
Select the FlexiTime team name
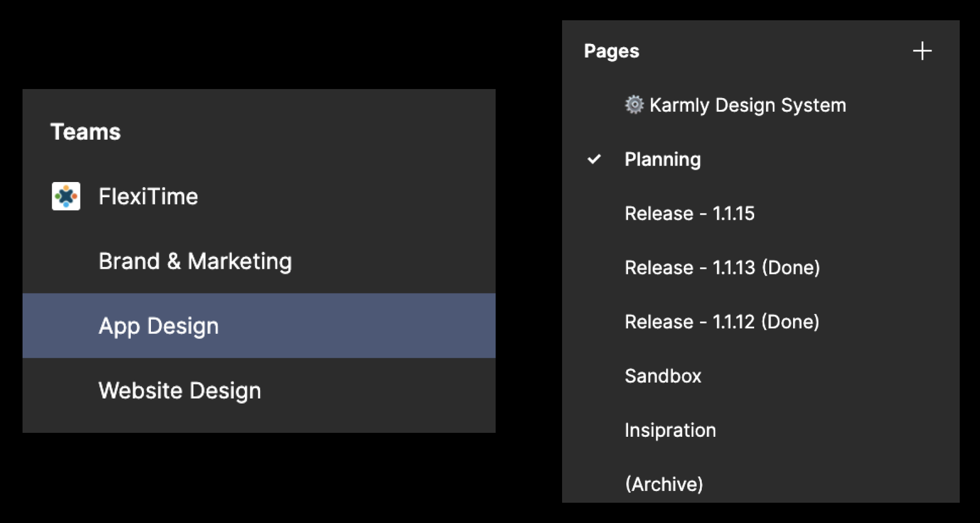(148, 197)
